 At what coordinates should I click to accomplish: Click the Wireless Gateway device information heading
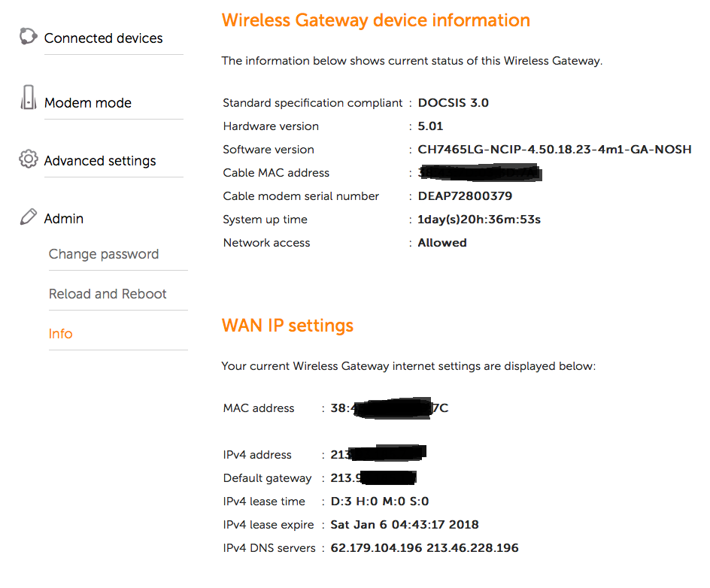coord(375,20)
